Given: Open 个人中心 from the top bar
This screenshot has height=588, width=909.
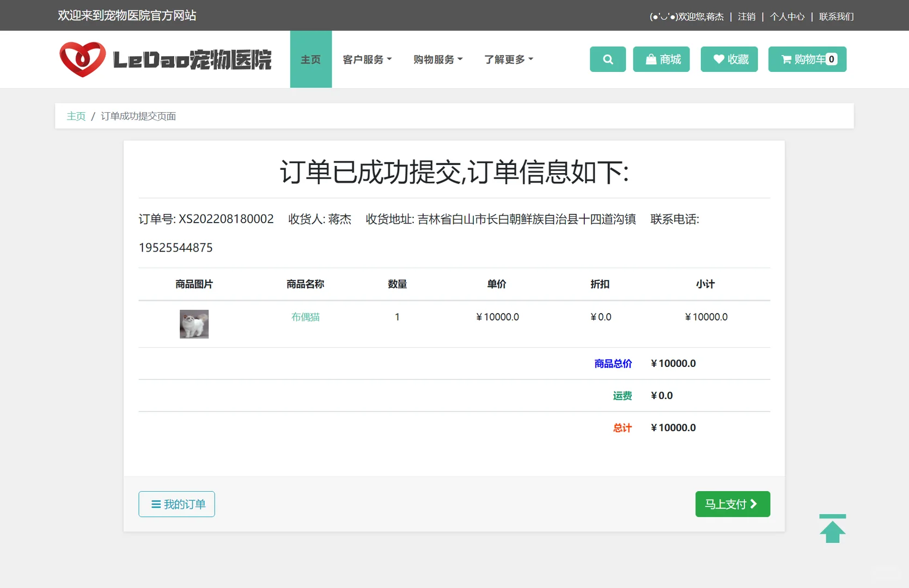Looking at the screenshot, I should 786,16.
